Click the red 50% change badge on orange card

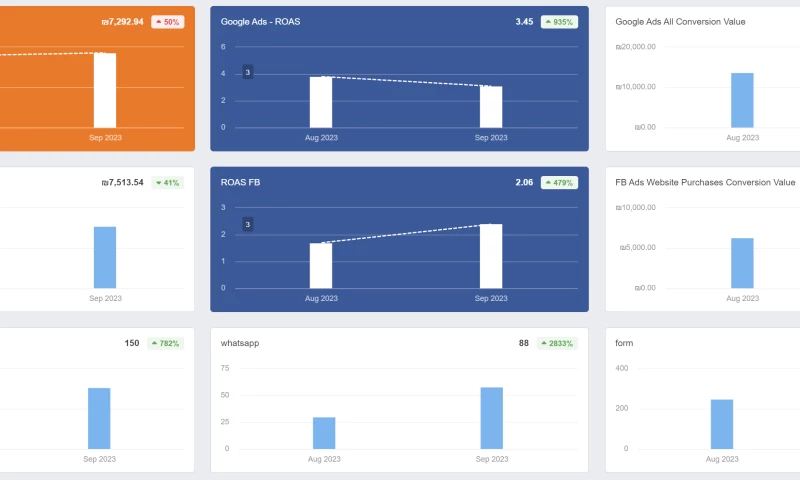click(x=167, y=22)
